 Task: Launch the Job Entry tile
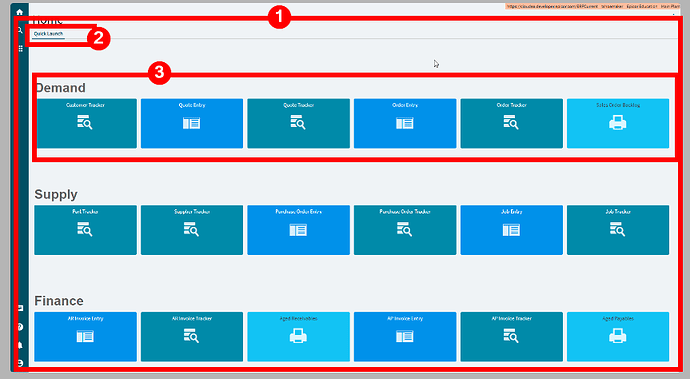tap(511, 230)
